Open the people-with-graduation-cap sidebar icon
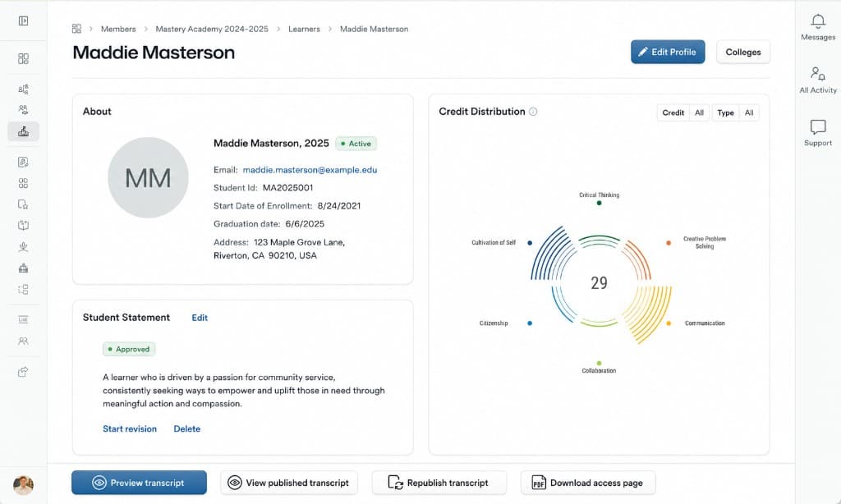Viewport: 841px width, 504px height. 23,110
